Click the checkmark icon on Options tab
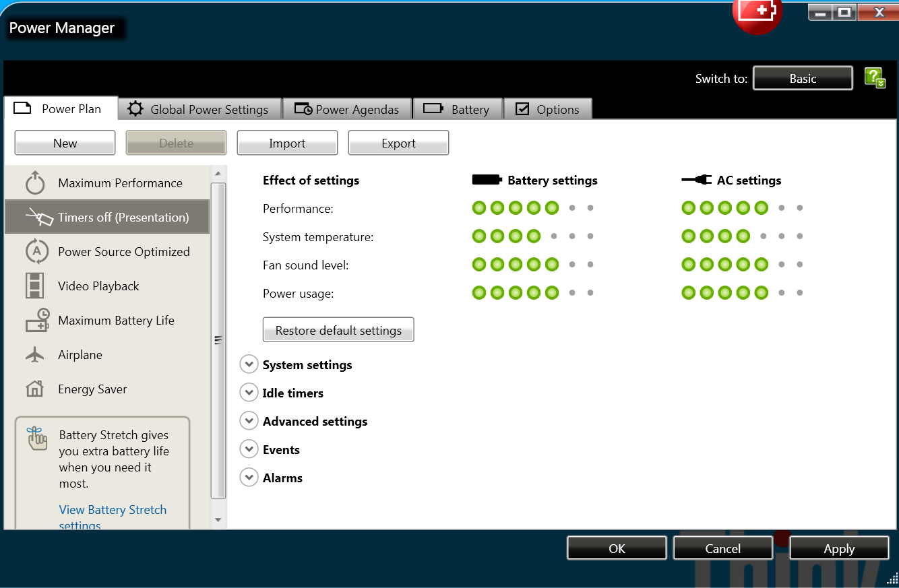Viewport: 899px width, 588px height. pos(522,108)
